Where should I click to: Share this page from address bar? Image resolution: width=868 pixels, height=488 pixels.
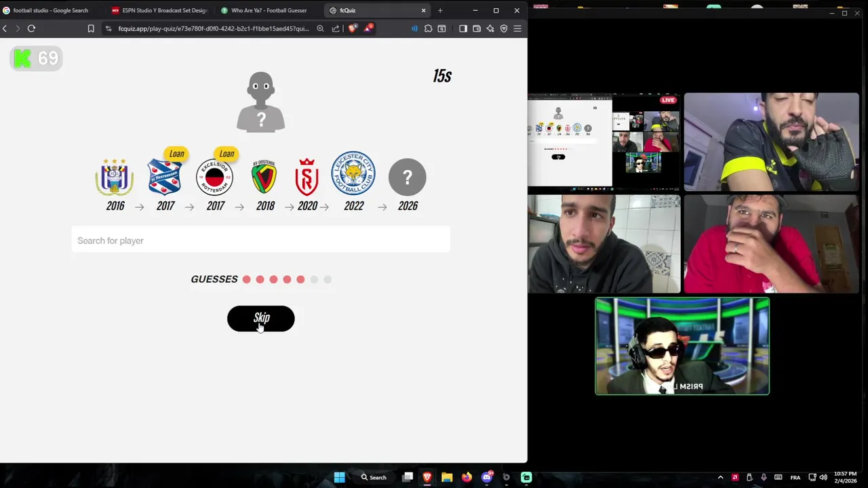(x=336, y=28)
